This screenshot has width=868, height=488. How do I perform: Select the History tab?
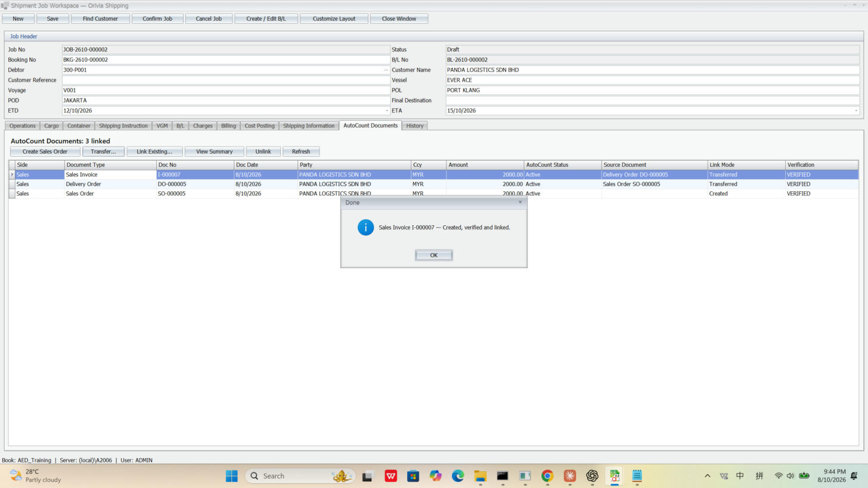pos(415,126)
